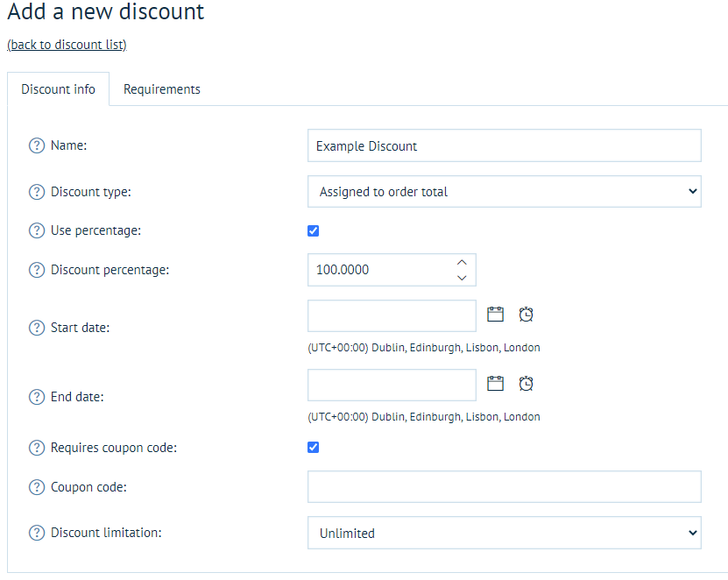Screen dimensions: 728x580
Task: Increase the discount percentage with up arrow
Action: point(462,263)
